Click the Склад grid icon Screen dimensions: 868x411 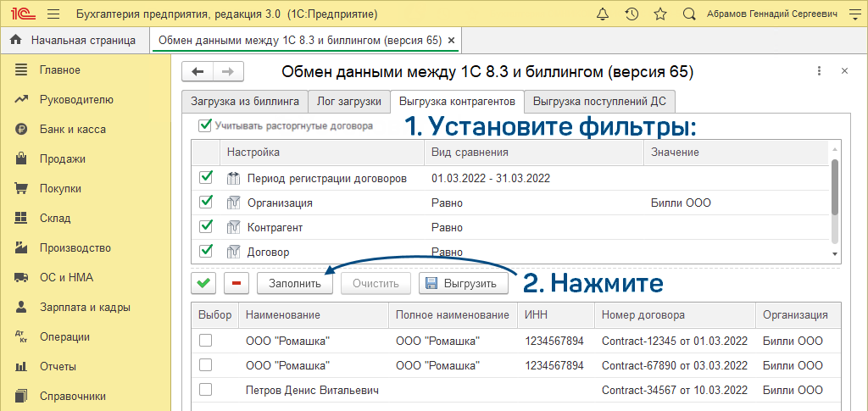point(21,218)
